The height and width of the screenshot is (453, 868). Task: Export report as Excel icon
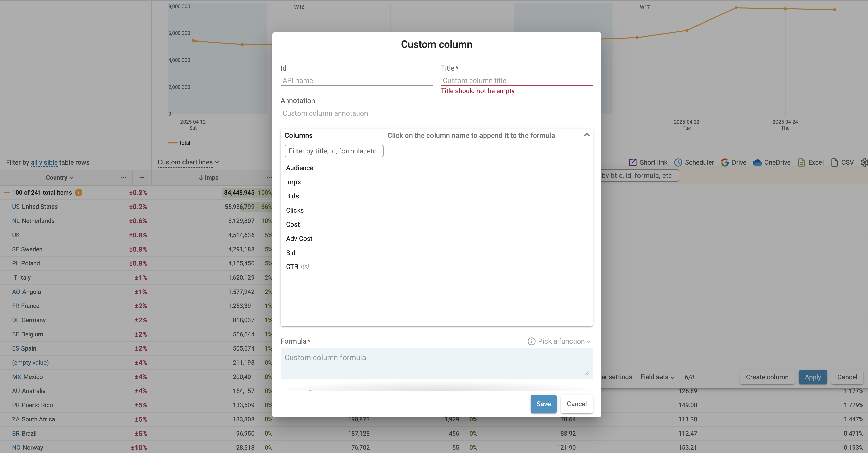click(801, 162)
